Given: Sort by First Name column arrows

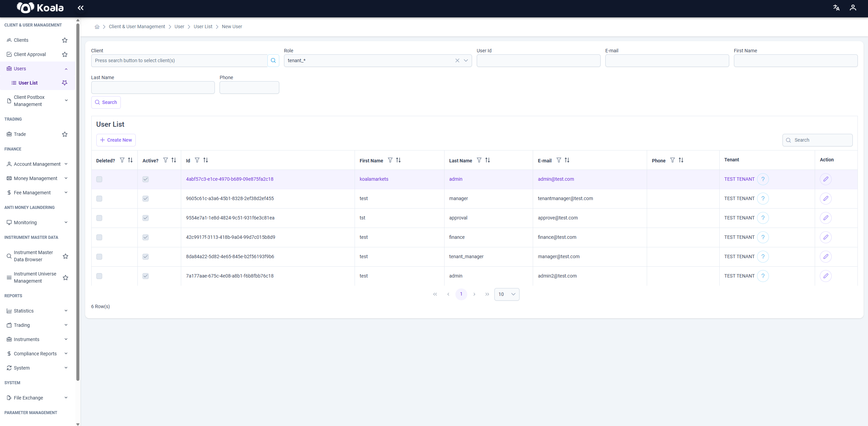Looking at the screenshot, I should (x=398, y=160).
